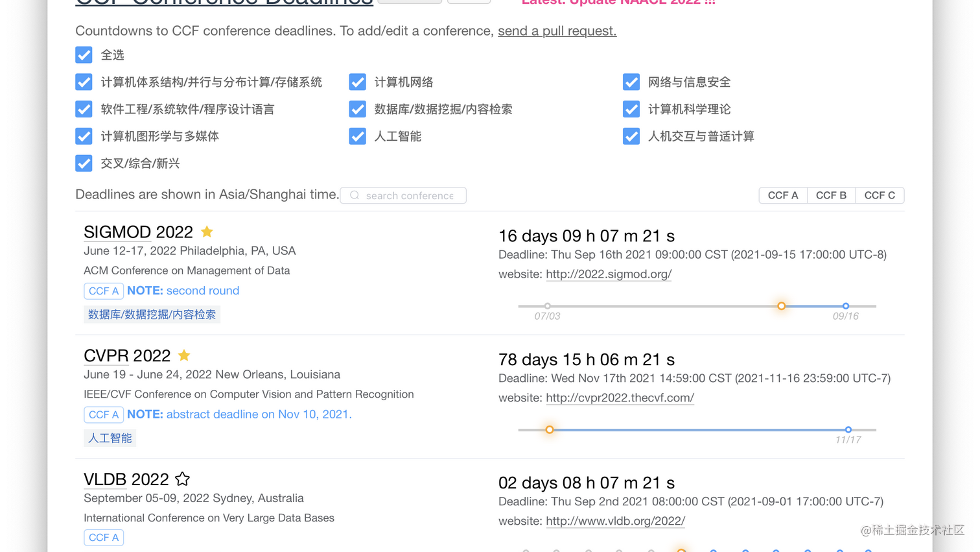Image resolution: width=980 pixels, height=552 pixels.
Task: Open the send a pull request link
Action: coord(556,30)
